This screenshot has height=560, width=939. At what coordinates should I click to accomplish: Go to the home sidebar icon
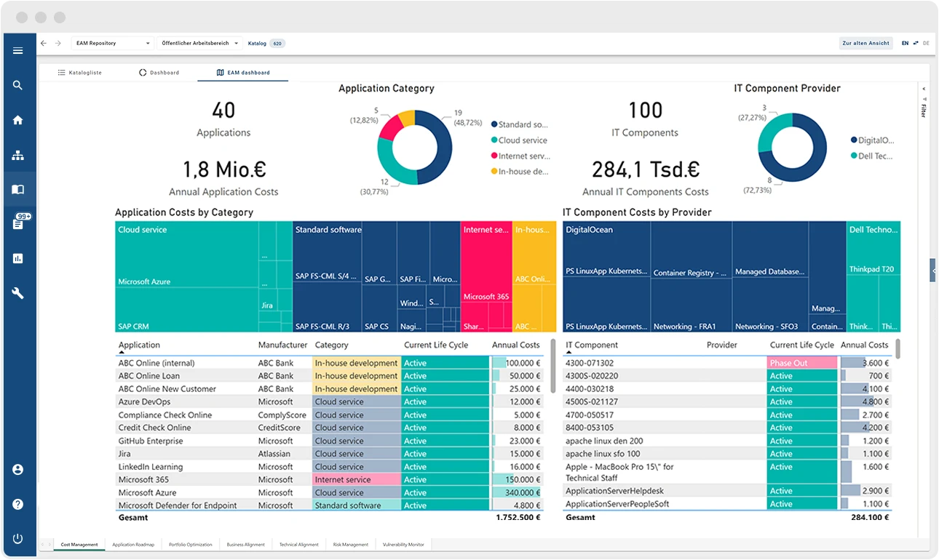(18, 121)
